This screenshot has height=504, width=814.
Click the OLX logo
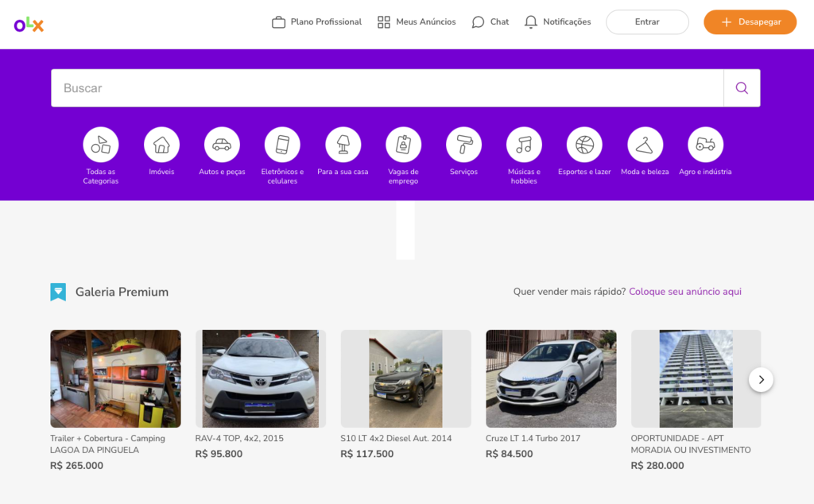(29, 24)
